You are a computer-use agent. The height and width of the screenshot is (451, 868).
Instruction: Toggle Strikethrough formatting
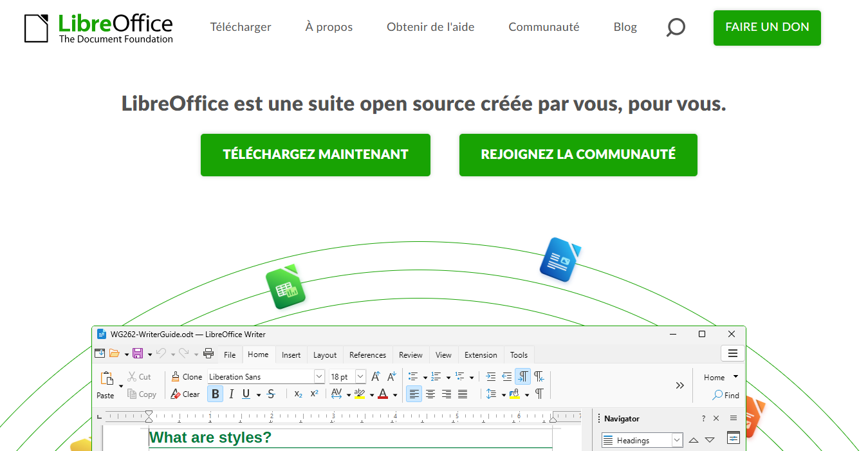pyautogui.click(x=271, y=394)
